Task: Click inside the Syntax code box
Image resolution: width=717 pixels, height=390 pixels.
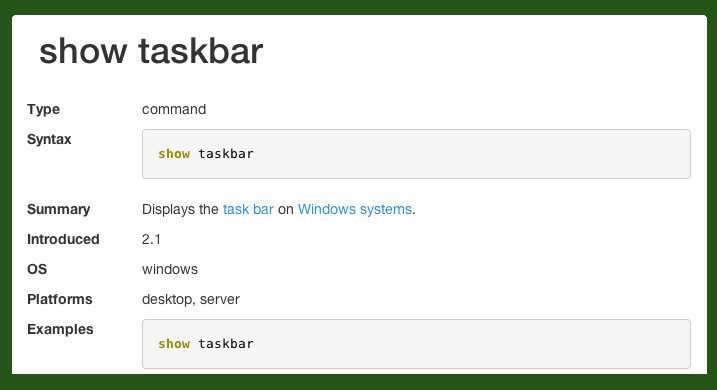Action: [416, 154]
